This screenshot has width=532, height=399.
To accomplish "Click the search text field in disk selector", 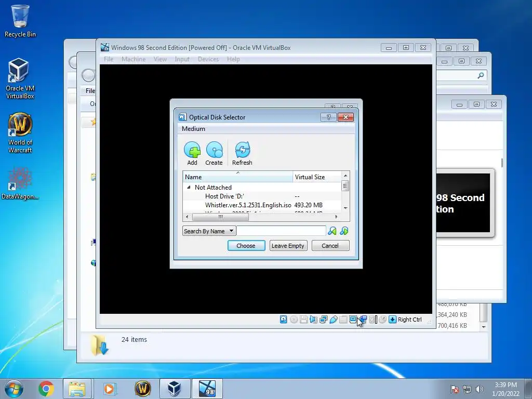I will 281,231.
